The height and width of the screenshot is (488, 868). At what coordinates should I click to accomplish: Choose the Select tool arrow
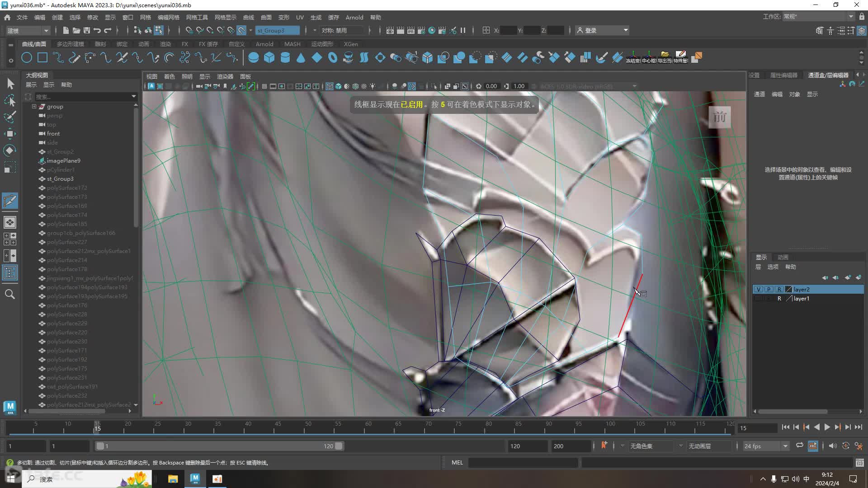click(x=10, y=84)
